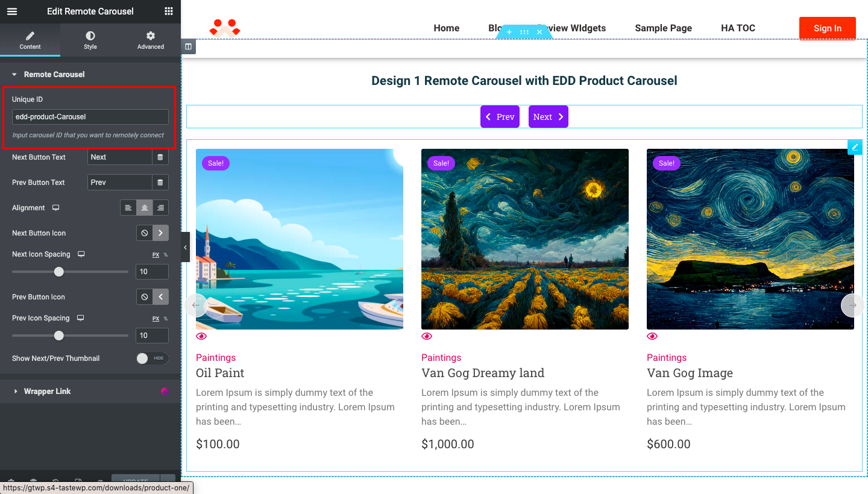Screen dimensions: 868x494
Task: Collapse the panel with the left-edge chevron icon
Action: [x=185, y=247]
